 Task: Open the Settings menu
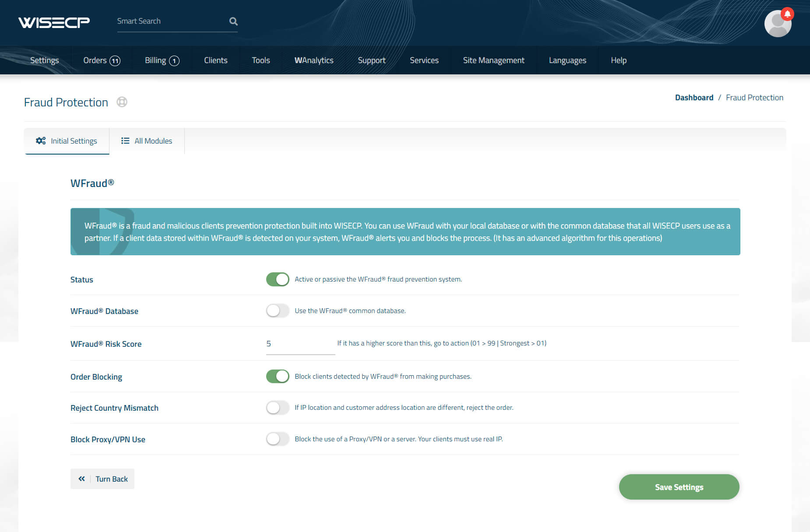44,60
